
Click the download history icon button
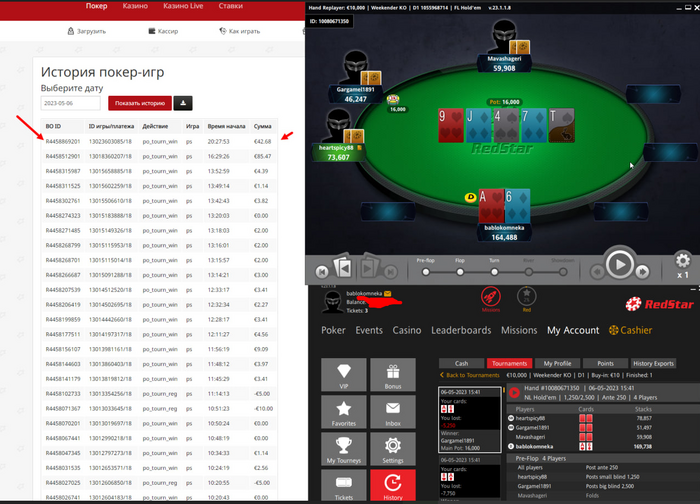(x=183, y=103)
